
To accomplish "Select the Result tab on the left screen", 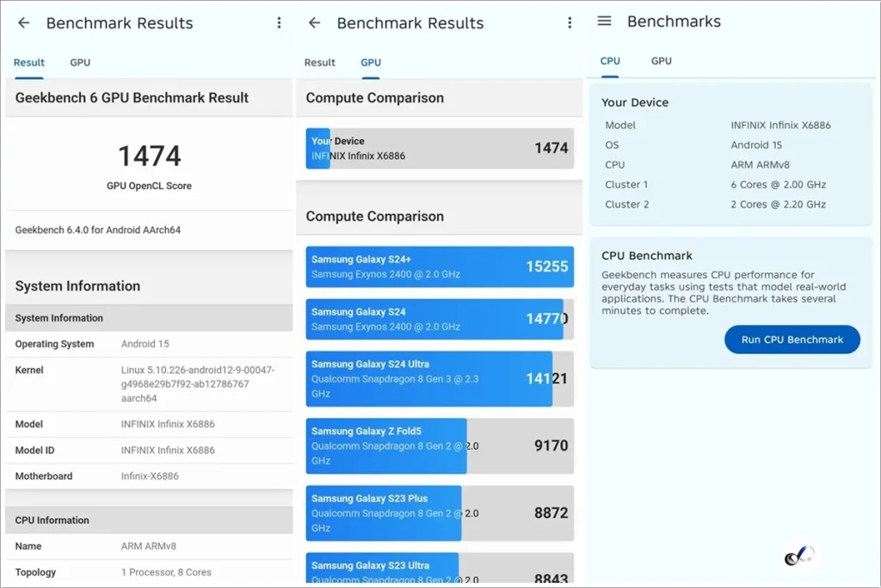I will point(29,63).
